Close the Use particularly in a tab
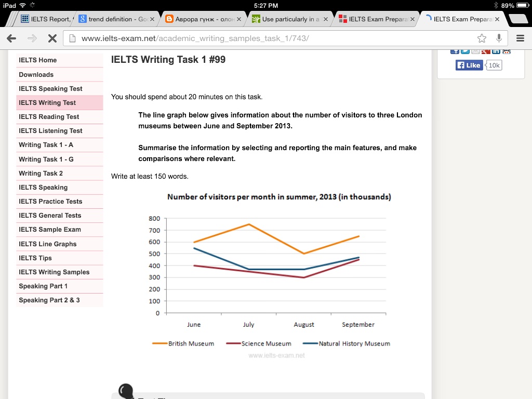The width and height of the screenshot is (532, 399). pyautogui.click(x=326, y=19)
